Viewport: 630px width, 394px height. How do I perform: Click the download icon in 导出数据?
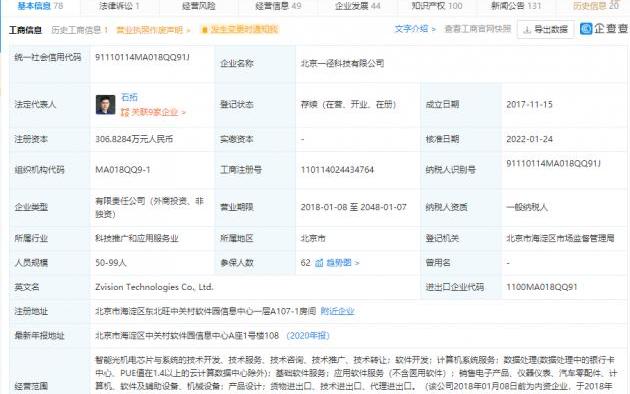point(527,30)
